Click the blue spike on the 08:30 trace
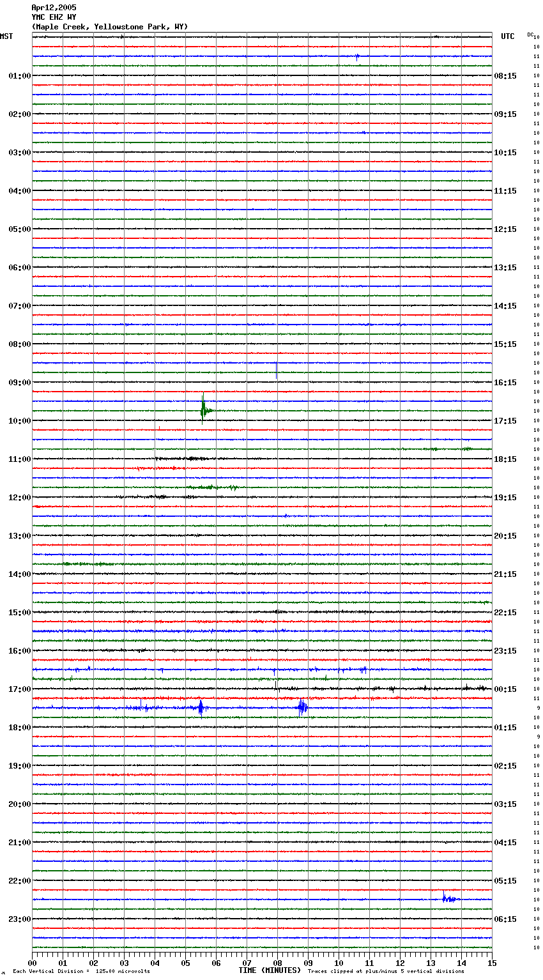The height and width of the screenshot is (980, 543). point(276,369)
